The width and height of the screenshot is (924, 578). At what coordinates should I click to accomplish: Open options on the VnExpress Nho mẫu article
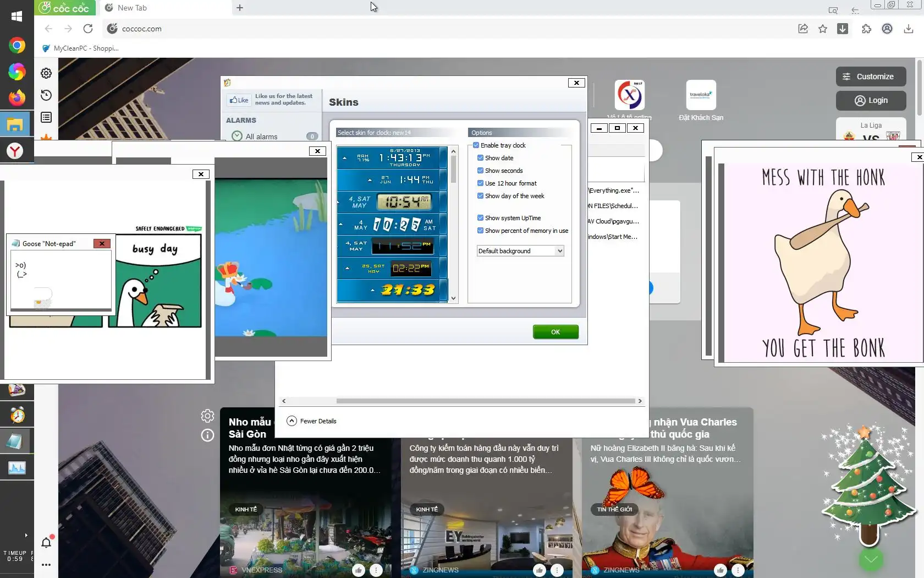[376, 570]
